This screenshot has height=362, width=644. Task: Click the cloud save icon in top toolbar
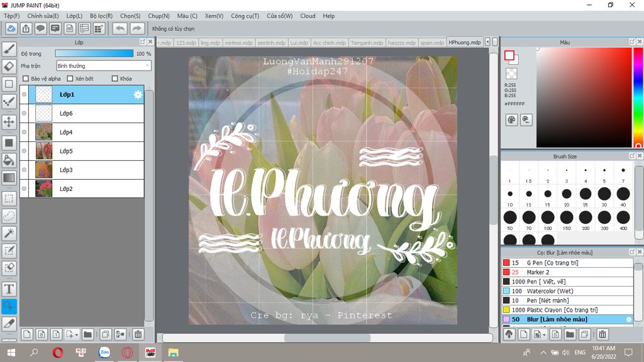tap(11, 29)
